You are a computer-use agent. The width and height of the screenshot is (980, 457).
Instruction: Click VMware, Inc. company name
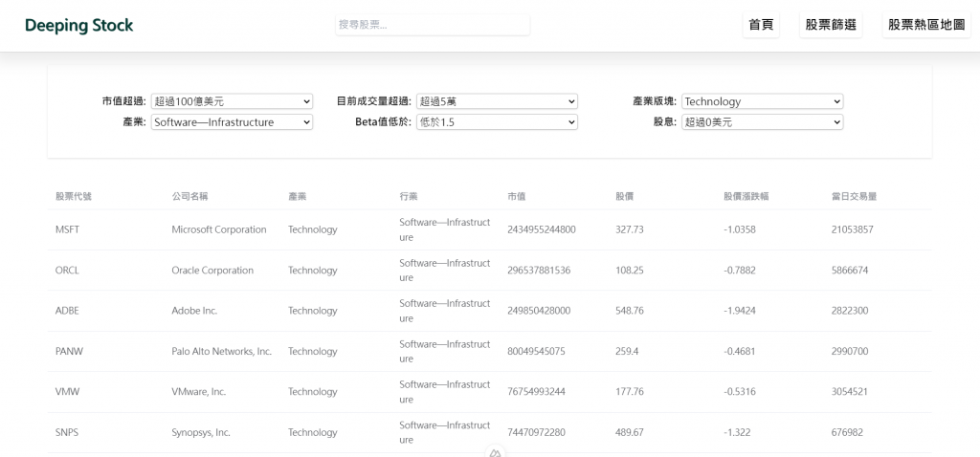tap(199, 392)
